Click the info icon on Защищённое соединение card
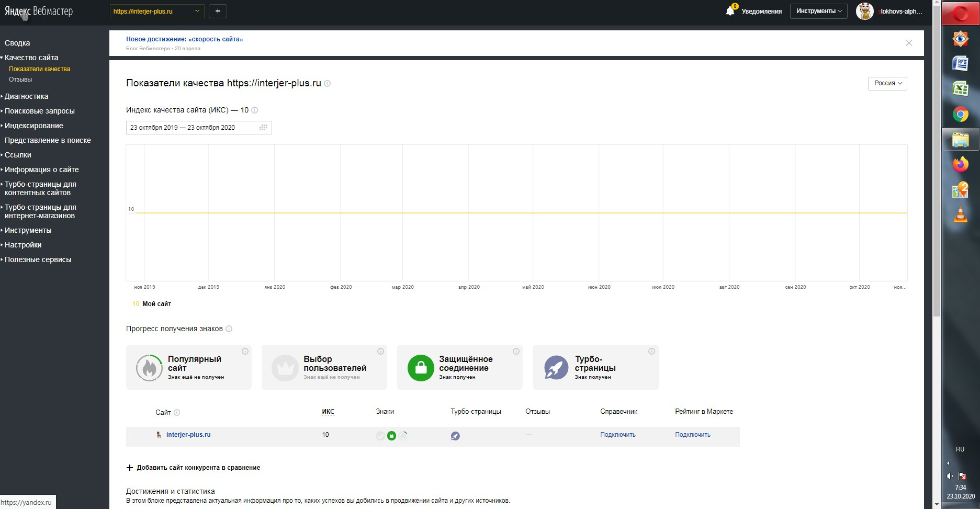Screen dimensions: 980x509 point(516,352)
